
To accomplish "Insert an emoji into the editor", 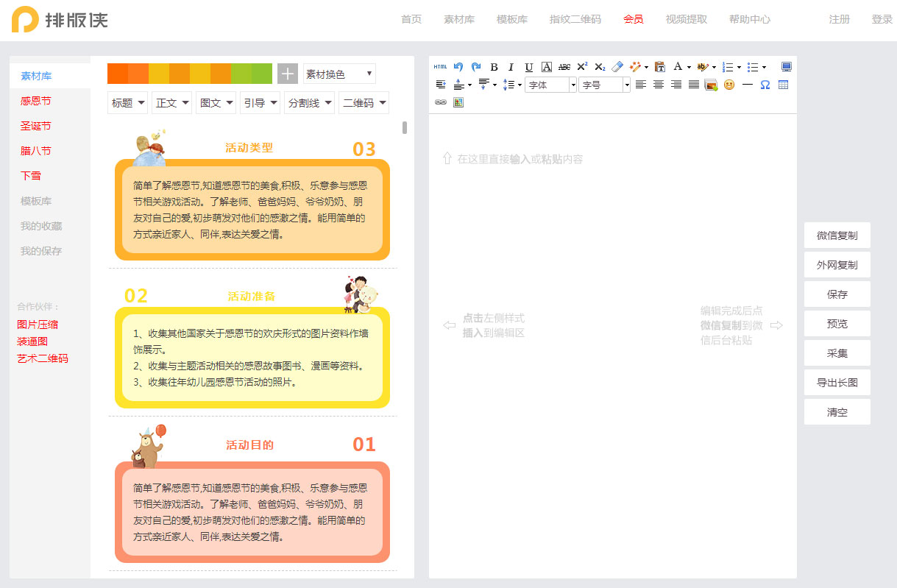I will click(728, 86).
